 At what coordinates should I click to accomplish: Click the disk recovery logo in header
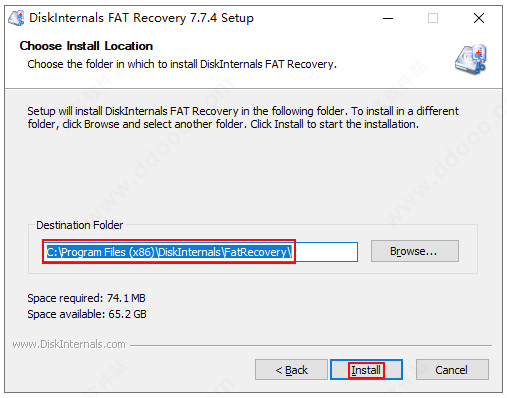coord(471,59)
